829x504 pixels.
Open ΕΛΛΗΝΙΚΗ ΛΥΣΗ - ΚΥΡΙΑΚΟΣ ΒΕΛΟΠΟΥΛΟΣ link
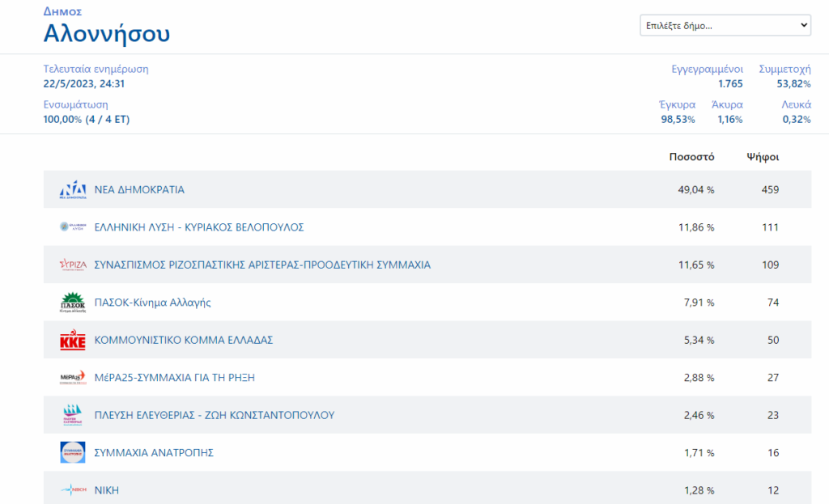coord(199,227)
